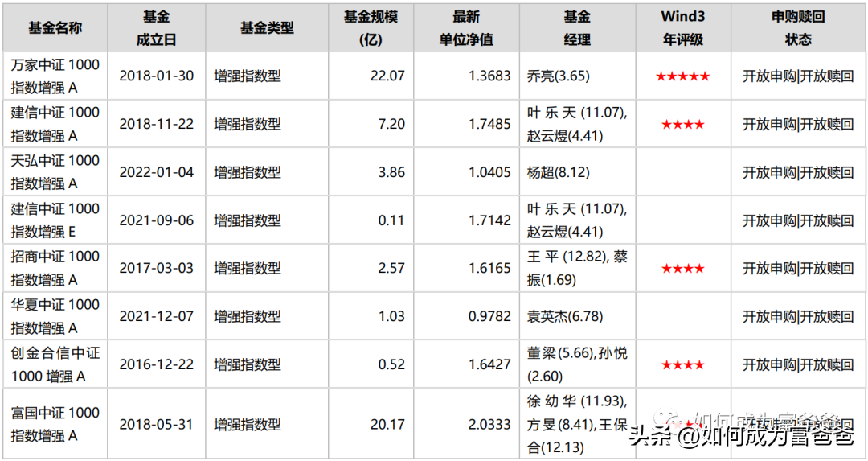The image size is (868, 461).
Task: Select net value 1.7485
Action: coord(490,124)
